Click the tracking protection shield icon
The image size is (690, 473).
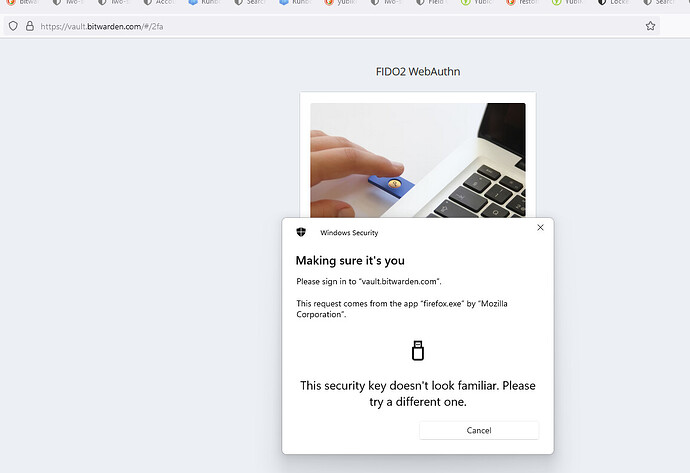coord(13,26)
